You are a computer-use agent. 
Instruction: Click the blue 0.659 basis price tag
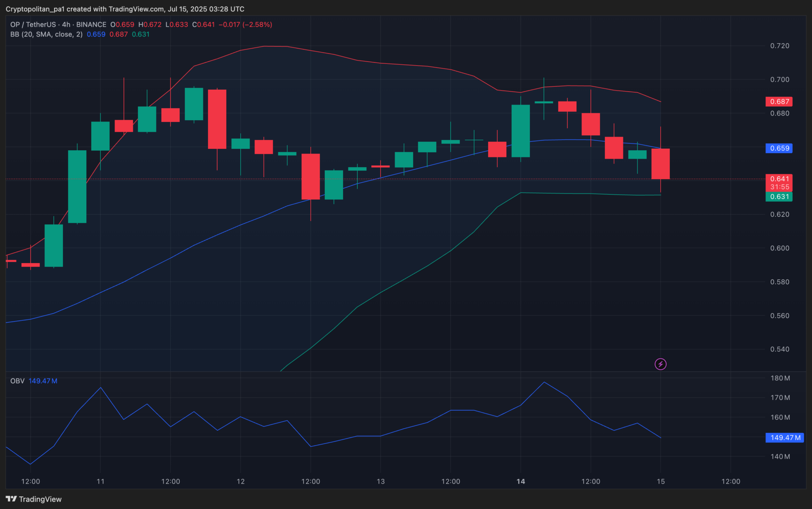pos(779,148)
